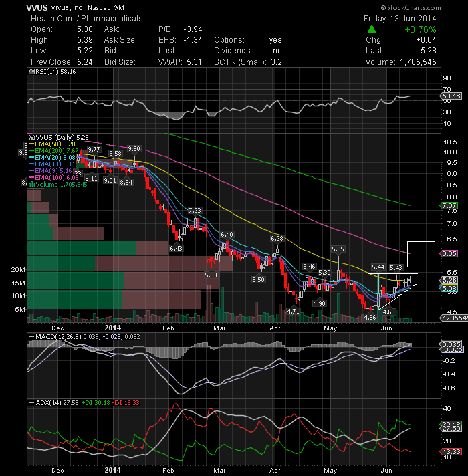Click the ADX 27.59 axis value tag

point(451,429)
